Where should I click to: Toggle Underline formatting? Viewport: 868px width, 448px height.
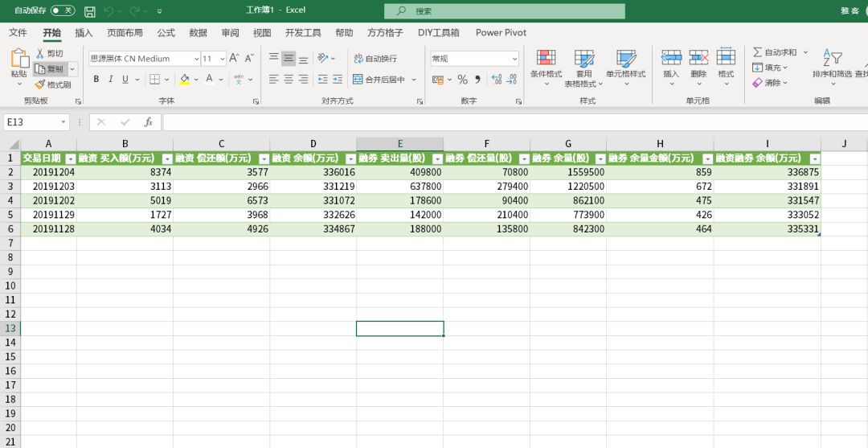click(125, 79)
